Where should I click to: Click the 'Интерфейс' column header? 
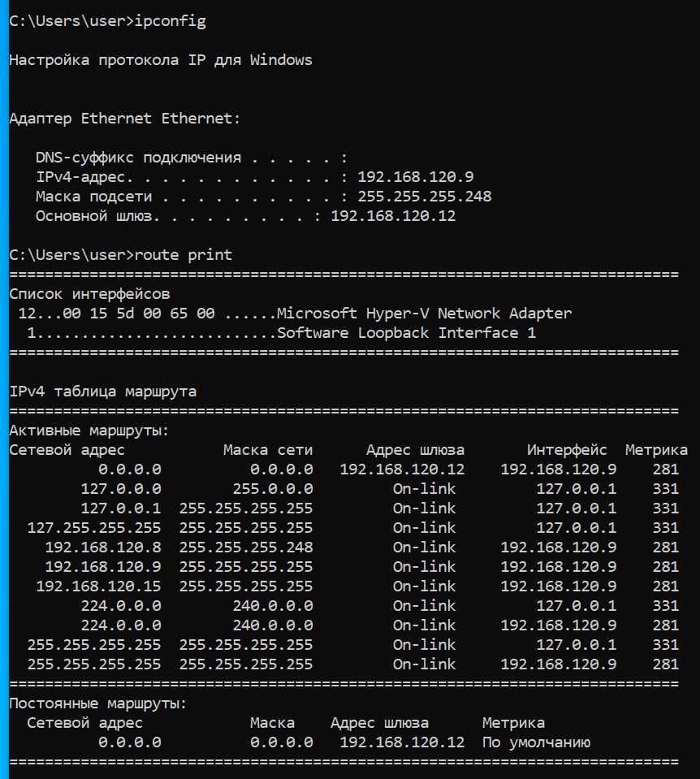coord(567,450)
